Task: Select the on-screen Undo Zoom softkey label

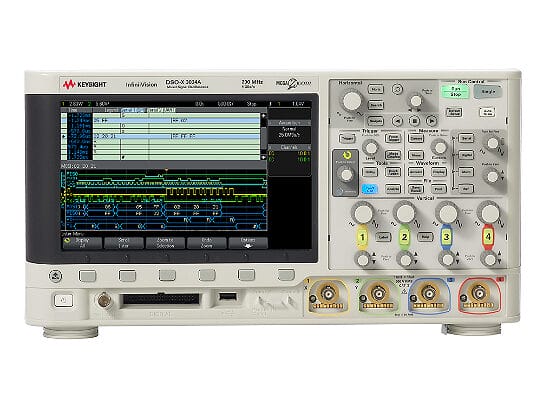Action: [207, 243]
